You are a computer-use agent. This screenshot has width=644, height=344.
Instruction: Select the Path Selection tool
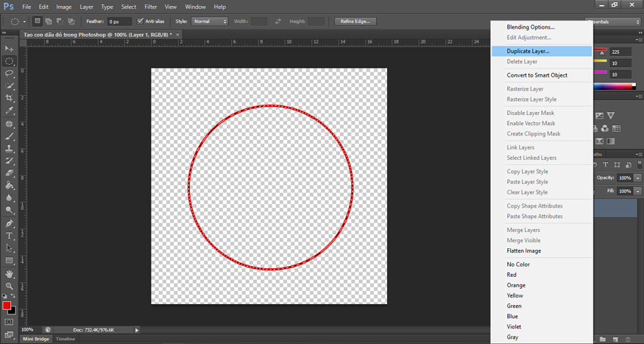coord(9,248)
